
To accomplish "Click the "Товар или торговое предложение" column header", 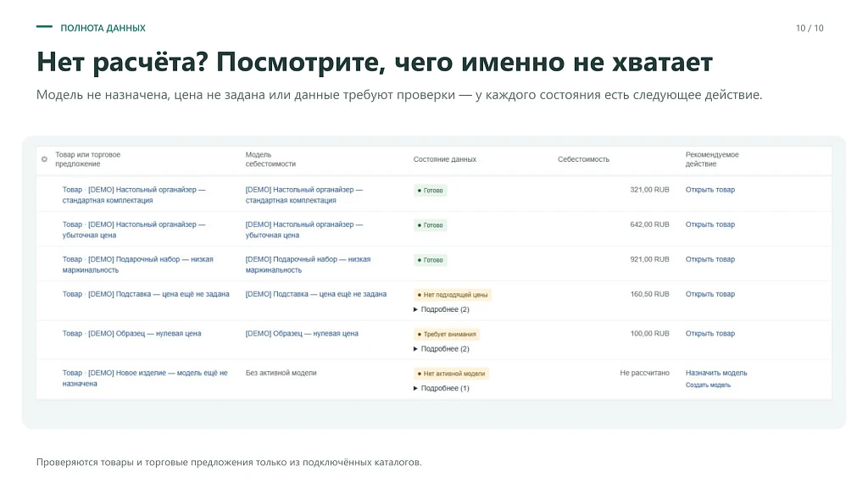I will coord(87,159).
